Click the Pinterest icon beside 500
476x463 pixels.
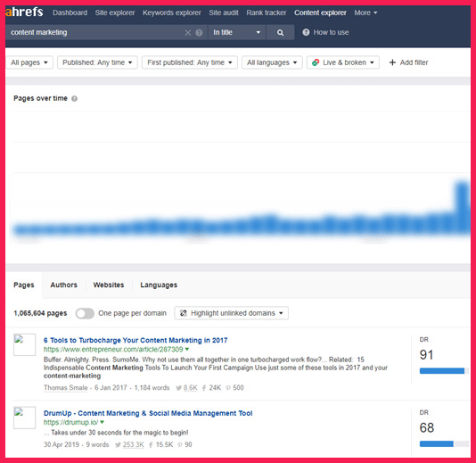click(228, 388)
